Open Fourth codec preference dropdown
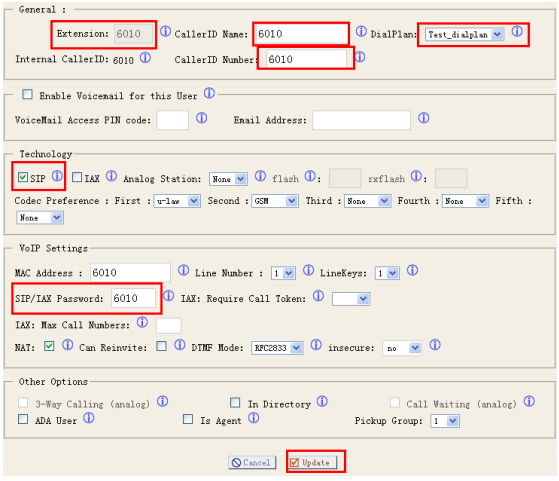This screenshot has width=559, height=481. [x=465, y=201]
